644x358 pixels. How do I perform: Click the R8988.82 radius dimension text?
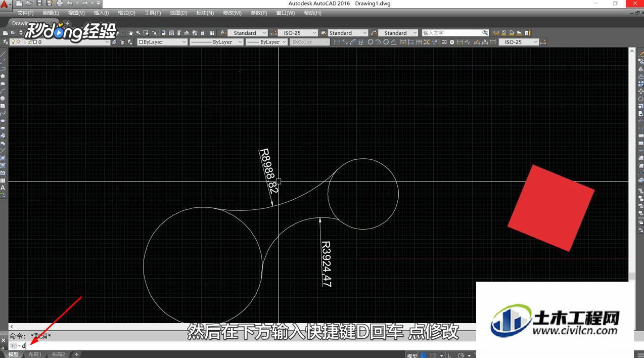[268, 171]
